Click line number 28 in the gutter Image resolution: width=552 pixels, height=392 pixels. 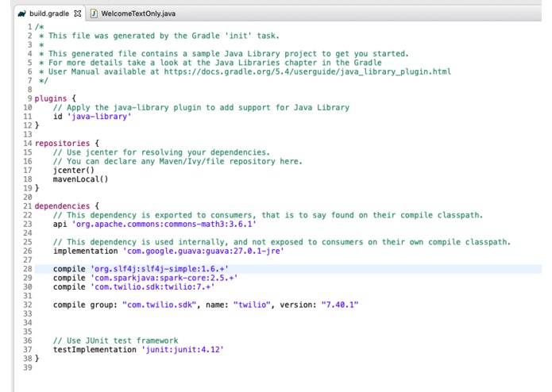pyautogui.click(x=28, y=269)
